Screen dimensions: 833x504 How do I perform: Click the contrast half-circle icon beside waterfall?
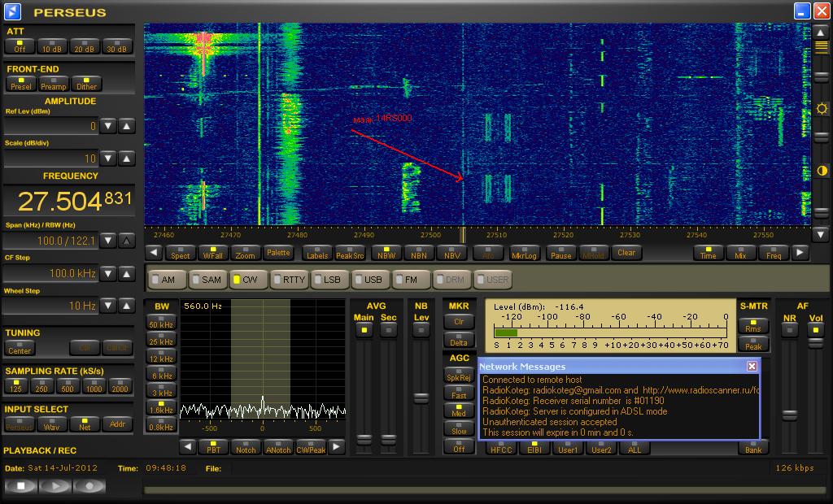click(x=822, y=171)
